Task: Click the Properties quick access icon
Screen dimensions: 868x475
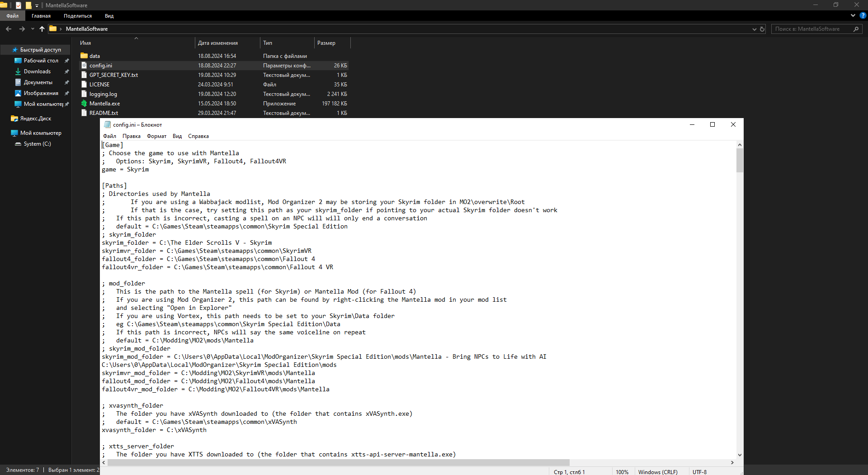Action: [19, 5]
